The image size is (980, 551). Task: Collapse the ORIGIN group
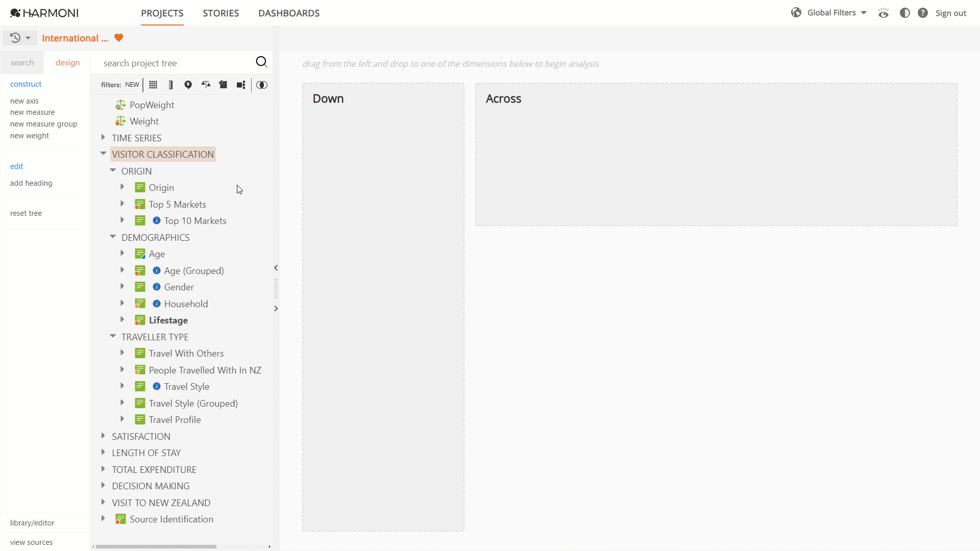coord(113,170)
